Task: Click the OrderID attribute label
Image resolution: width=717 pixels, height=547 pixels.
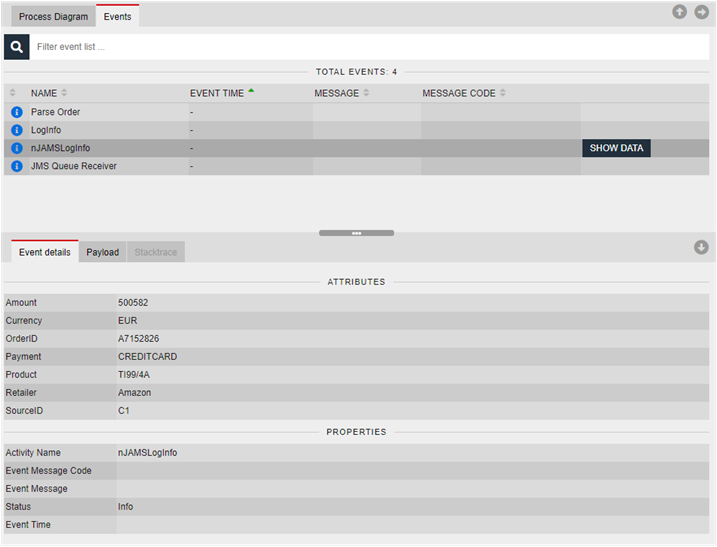Action: coord(21,339)
